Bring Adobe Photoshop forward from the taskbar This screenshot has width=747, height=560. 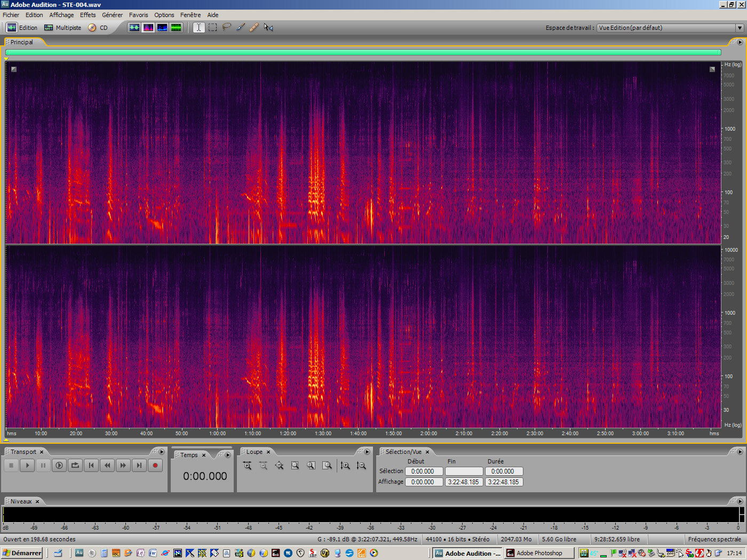tap(539, 553)
